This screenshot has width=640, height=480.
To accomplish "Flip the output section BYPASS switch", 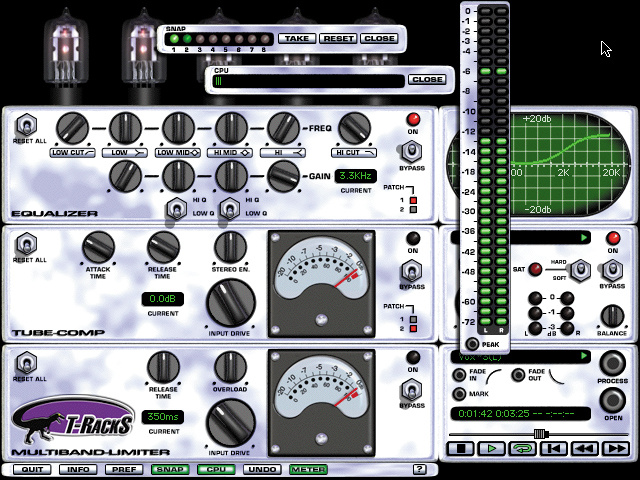I will (612, 270).
